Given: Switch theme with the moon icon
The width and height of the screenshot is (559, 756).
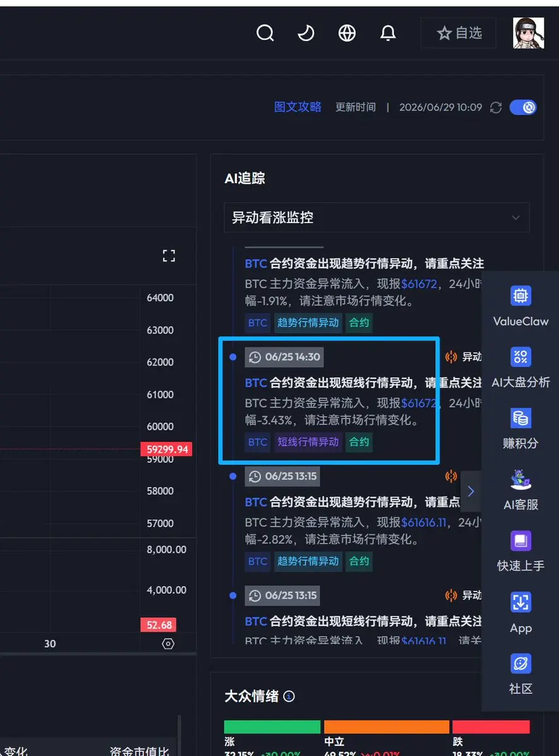Looking at the screenshot, I should 306,33.
